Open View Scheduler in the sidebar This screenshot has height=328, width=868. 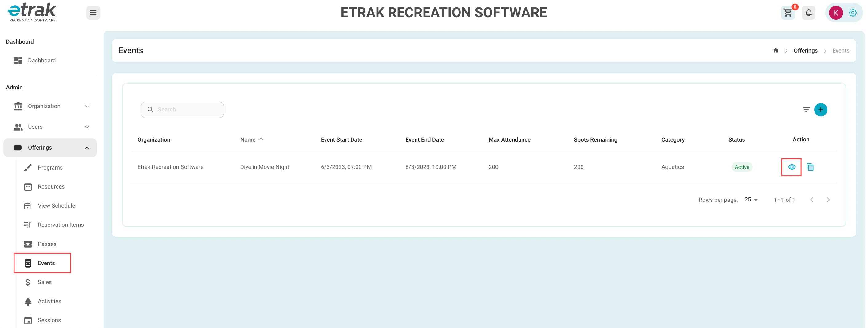point(57,206)
